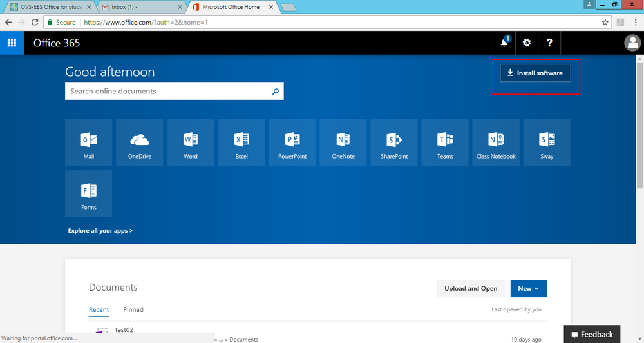Click the Chrome user profile button

pyautogui.click(x=589, y=4)
